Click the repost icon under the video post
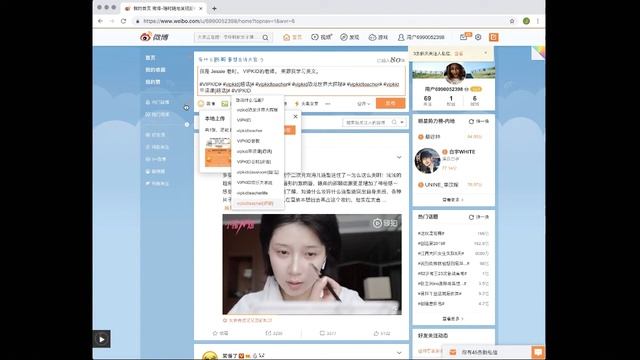This screenshot has width=640, height=360. pos(268,333)
